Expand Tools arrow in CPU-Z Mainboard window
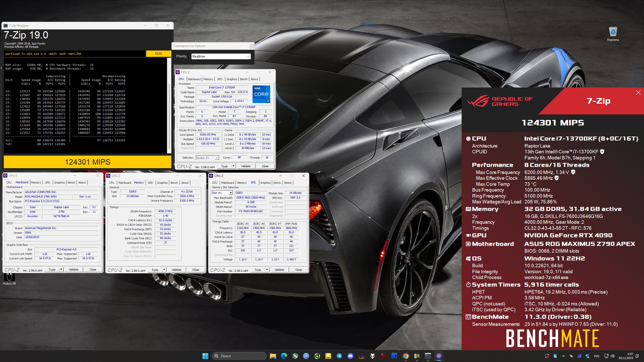Viewport: 644px width, 362px height. (61, 269)
